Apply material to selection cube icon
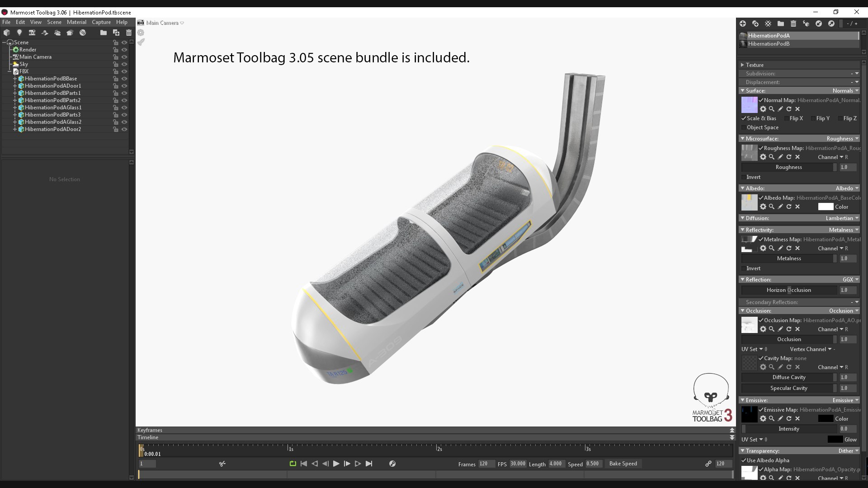The height and width of the screenshot is (488, 868). point(806,23)
